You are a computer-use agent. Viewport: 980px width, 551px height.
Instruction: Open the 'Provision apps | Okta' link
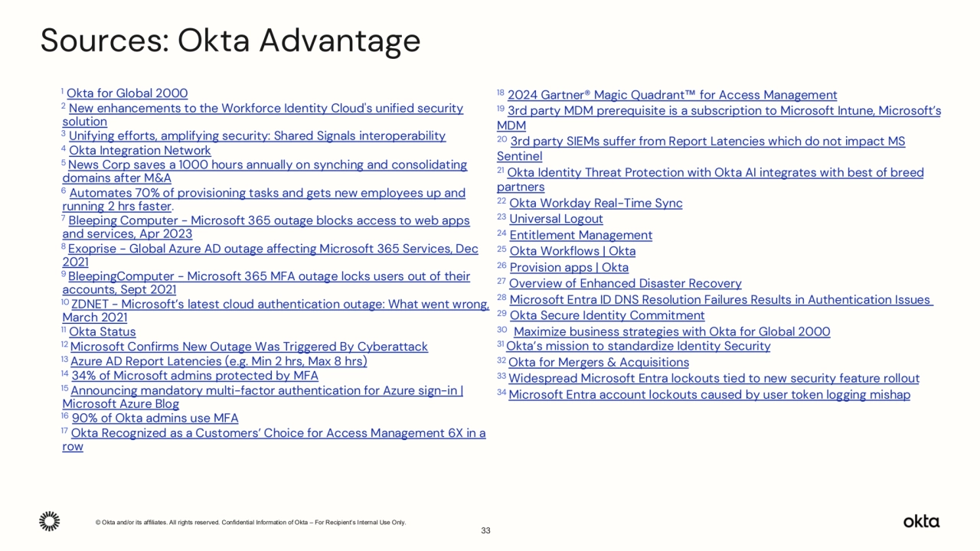coord(569,267)
